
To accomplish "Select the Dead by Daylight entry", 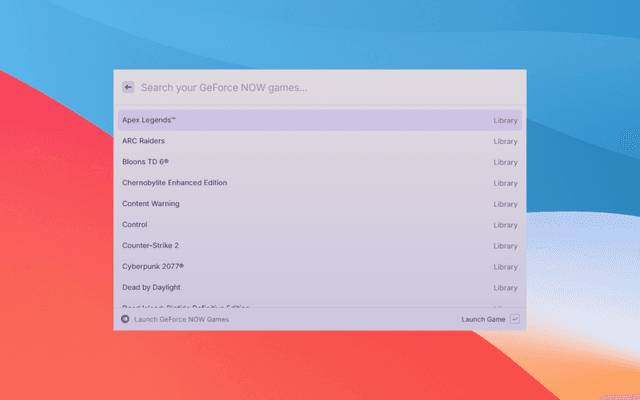I will [320, 287].
